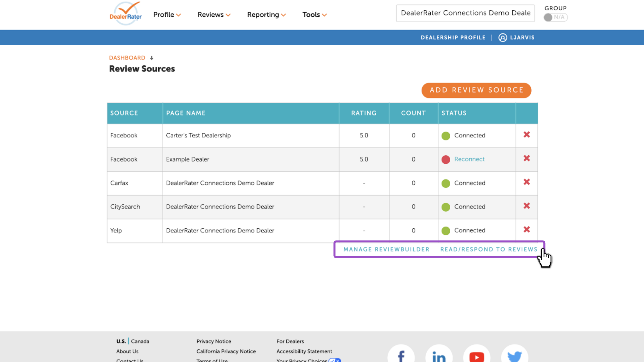Open the DEALERSHIP PROFILE link

[453, 38]
